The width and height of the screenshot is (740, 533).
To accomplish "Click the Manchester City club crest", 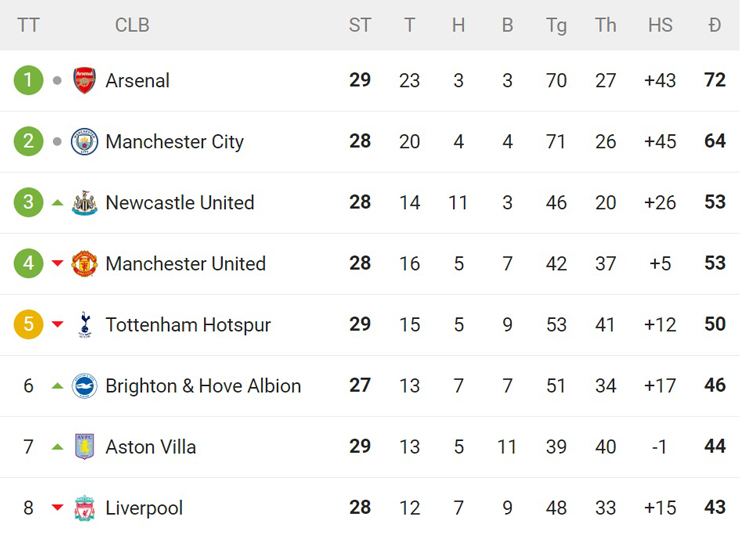I will pos(85,142).
